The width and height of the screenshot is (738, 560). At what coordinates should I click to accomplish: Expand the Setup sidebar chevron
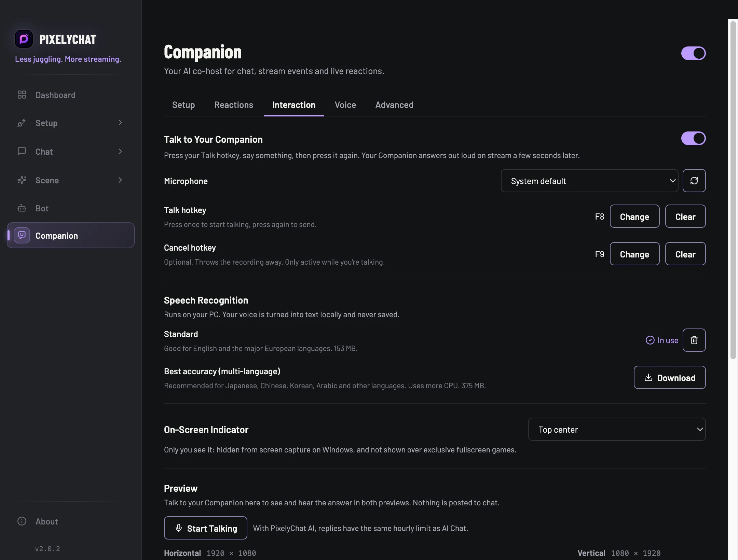tap(120, 123)
